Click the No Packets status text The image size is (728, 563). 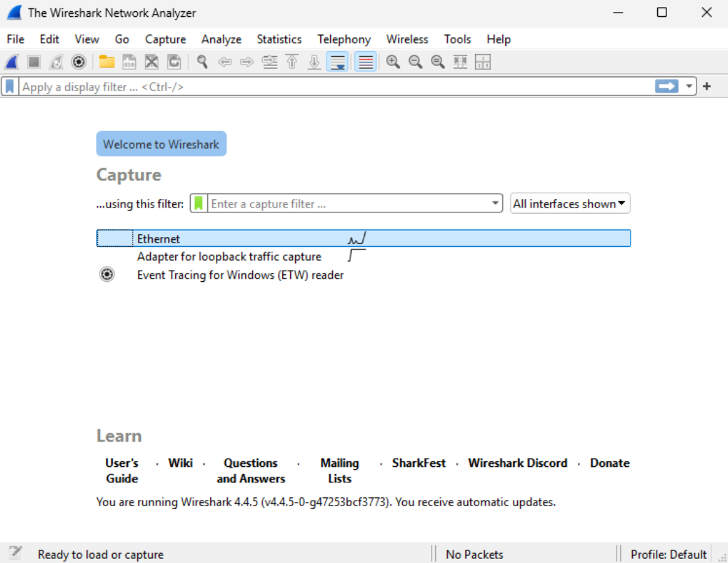coord(474,554)
